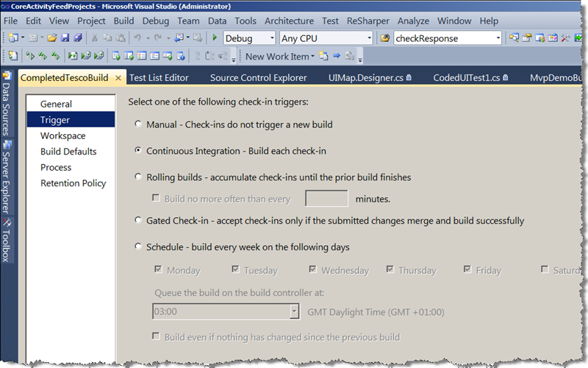The width and height of the screenshot is (588, 368).
Task: Select the Manual trigger radio button
Action: pyautogui.click(x=138, y=124)
